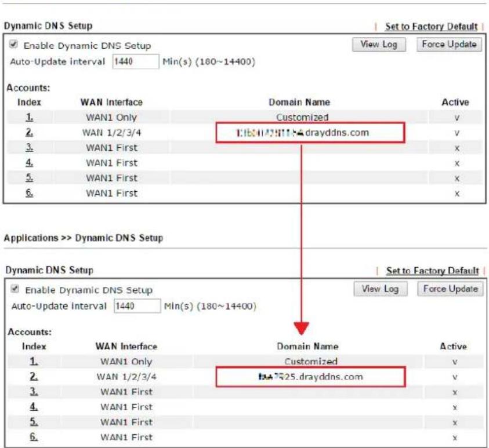Open account index 4 in upper table

click(30, 163)
